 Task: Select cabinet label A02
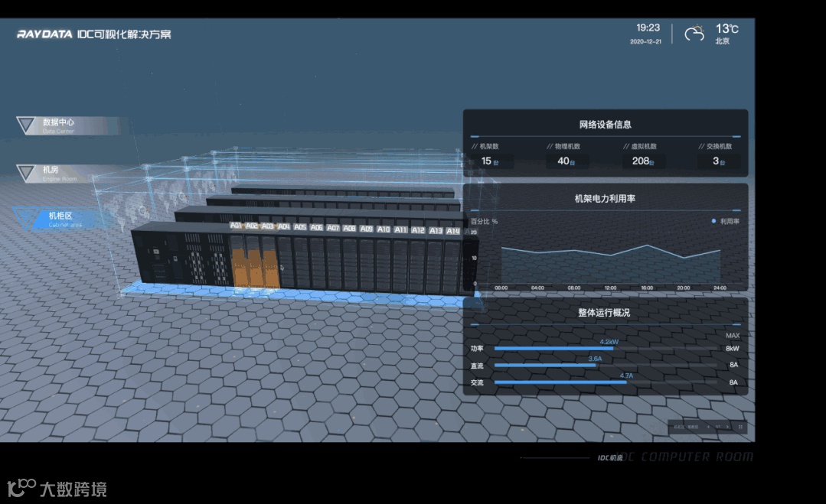pyautogui.click(x=252, y=226)
